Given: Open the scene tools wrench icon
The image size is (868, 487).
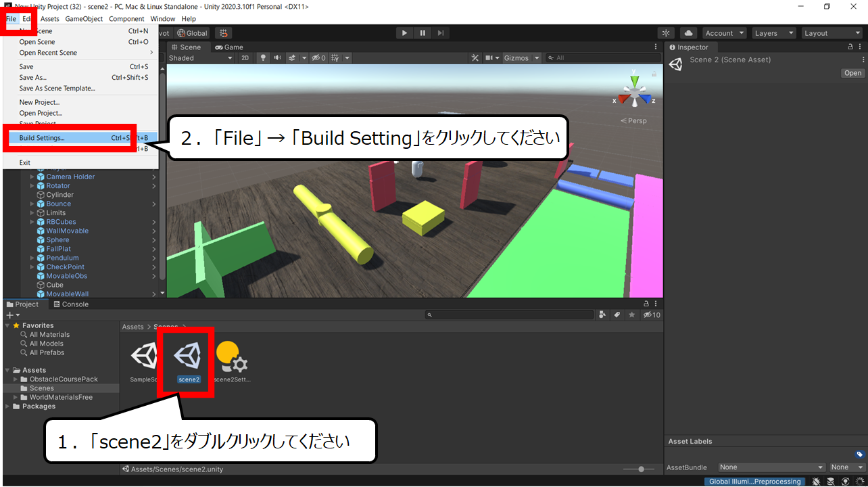Looking at the screenshot, I should (475, 58).
